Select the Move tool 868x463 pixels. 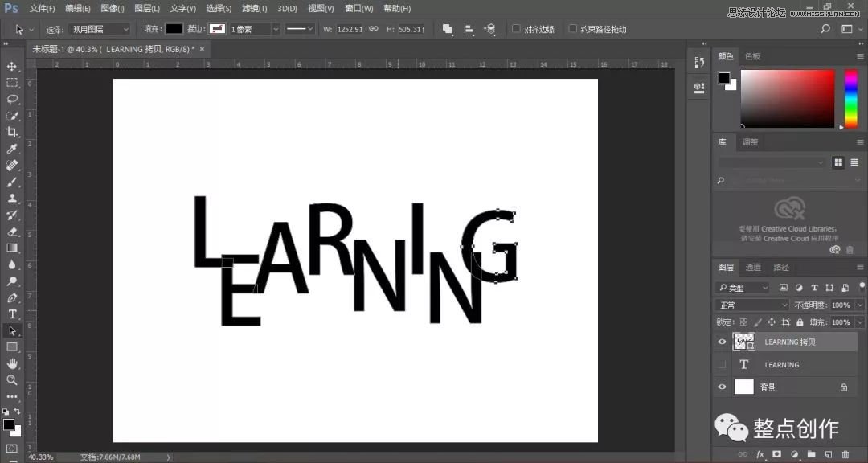tap(11, 67)
